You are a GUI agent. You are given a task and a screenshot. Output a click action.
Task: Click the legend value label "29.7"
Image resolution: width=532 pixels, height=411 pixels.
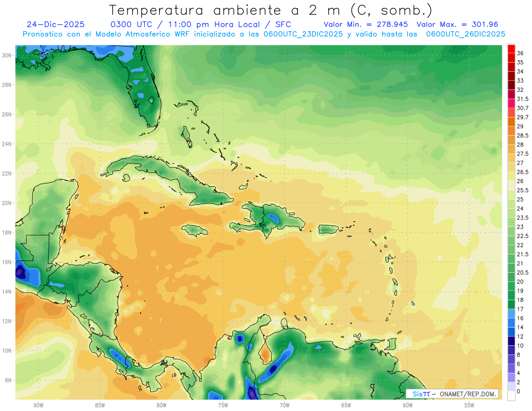click(x=523, y=117)
